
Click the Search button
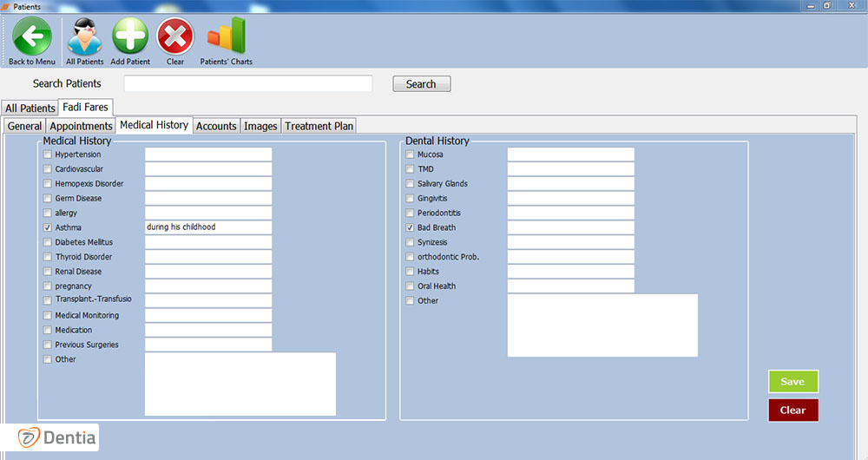[x=421, y=84]
